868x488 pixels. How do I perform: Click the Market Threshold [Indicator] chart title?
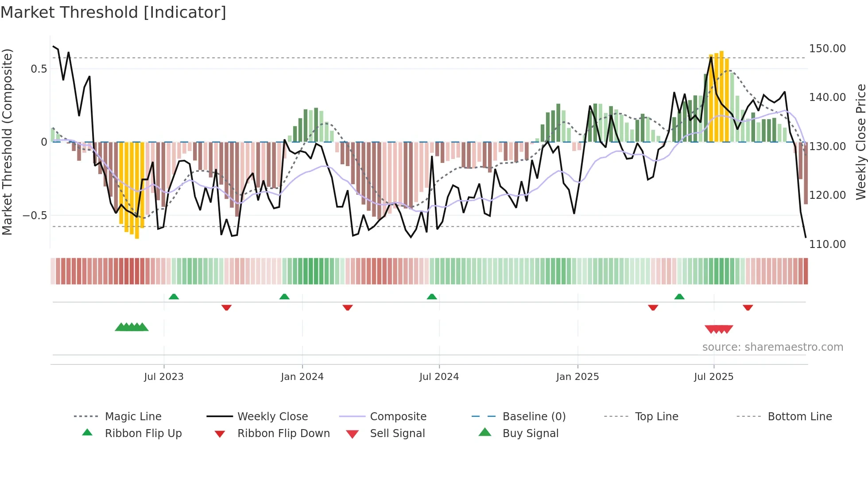pos(113,12)
